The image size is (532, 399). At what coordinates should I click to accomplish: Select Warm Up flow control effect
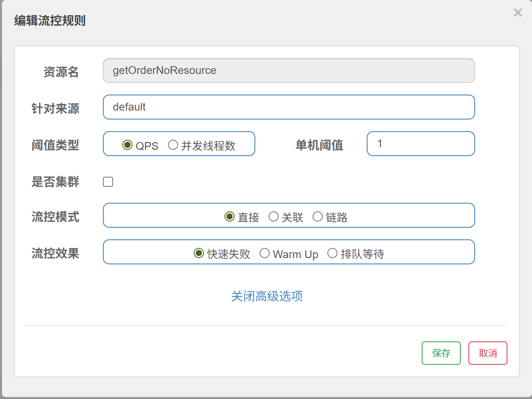(265, 253)
